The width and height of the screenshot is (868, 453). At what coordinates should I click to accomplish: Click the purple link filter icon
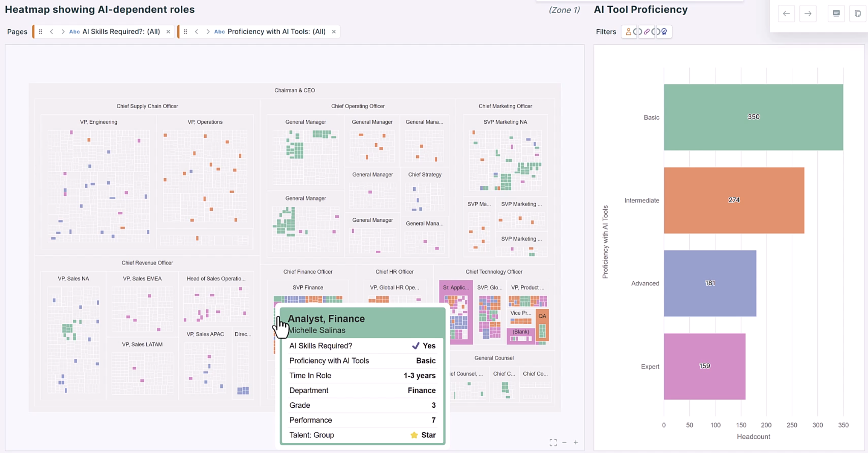click(647, 32)
